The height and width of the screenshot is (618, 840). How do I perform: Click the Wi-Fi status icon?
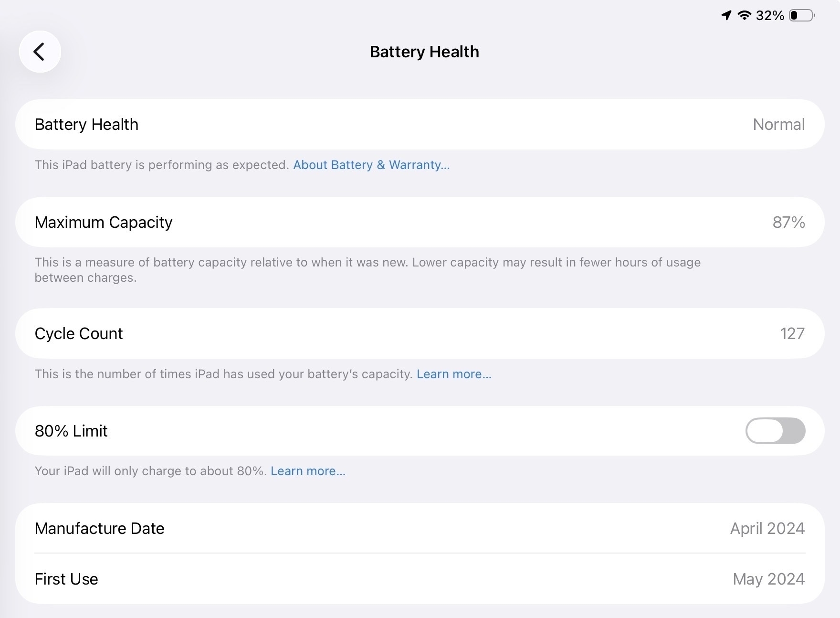click(x=744, y=15)
